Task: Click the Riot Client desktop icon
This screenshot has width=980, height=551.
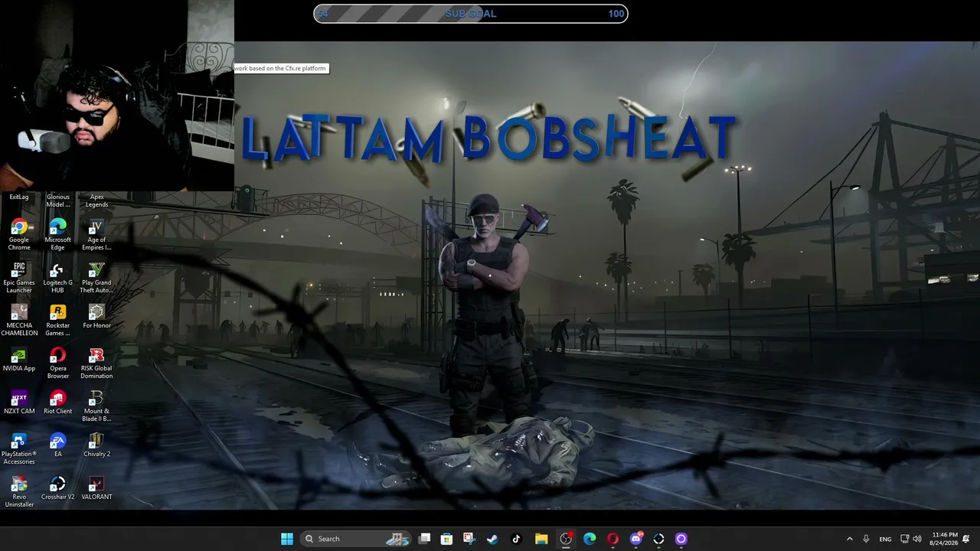Action: [x=57, y=403]
